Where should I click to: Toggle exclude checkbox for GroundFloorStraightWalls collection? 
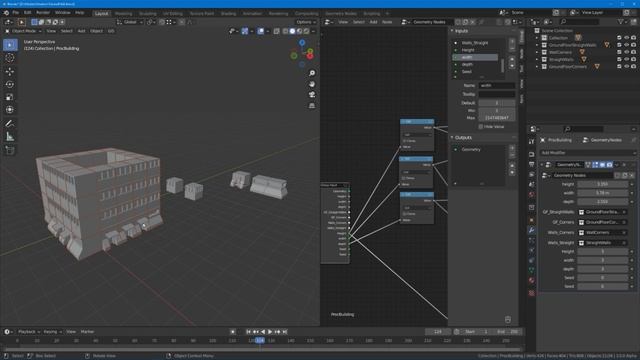pyautogui.click(x=619, y=45)
